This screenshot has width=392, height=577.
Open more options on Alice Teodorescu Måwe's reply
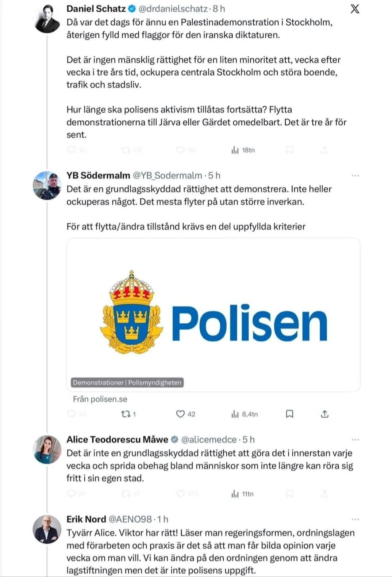(355, 440)
